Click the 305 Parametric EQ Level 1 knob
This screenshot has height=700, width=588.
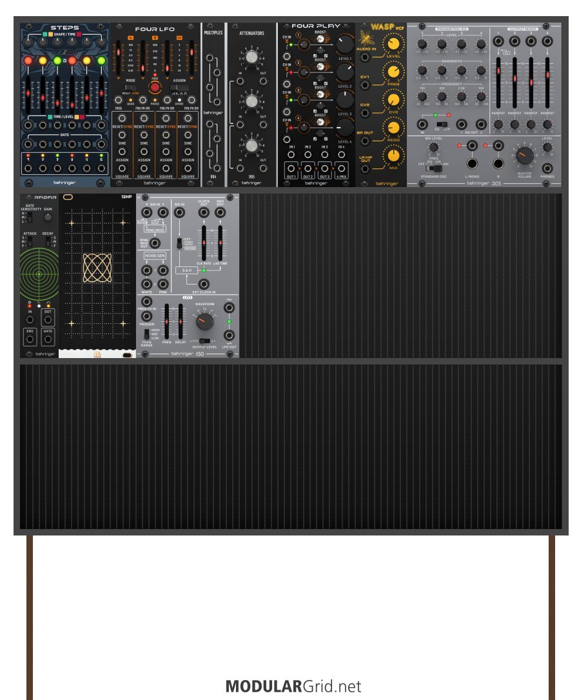(x=422, y=45)
